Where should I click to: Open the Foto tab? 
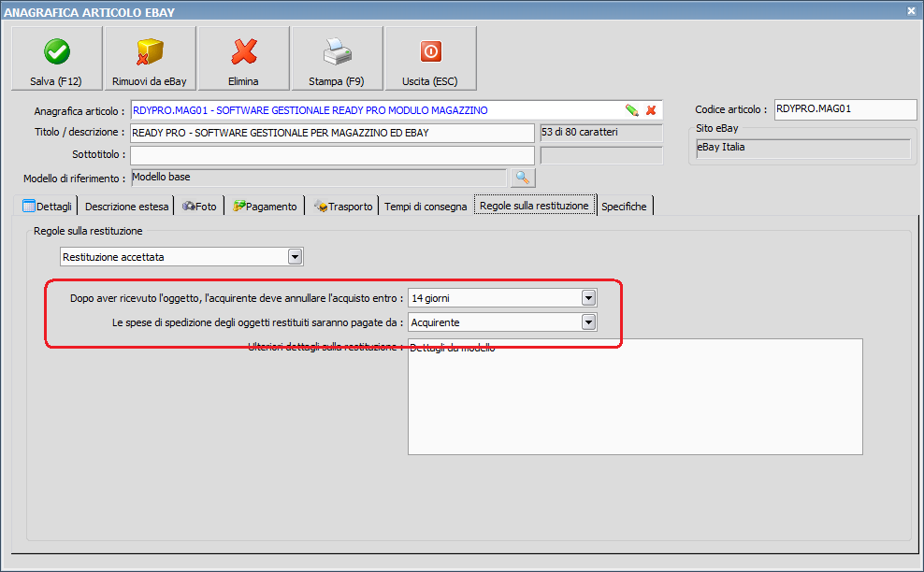(200, 207)
